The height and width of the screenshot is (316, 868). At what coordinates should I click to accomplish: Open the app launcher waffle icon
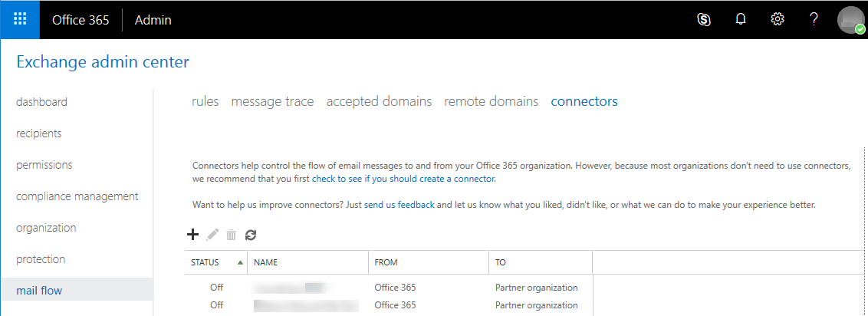pyautogui.click(x=20, y=20)
